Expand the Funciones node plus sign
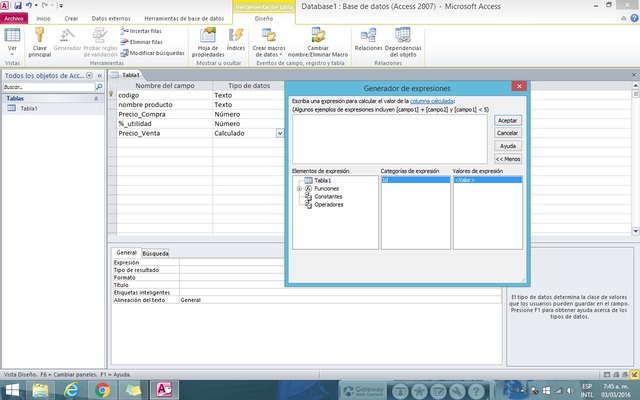 coord(299,189)
